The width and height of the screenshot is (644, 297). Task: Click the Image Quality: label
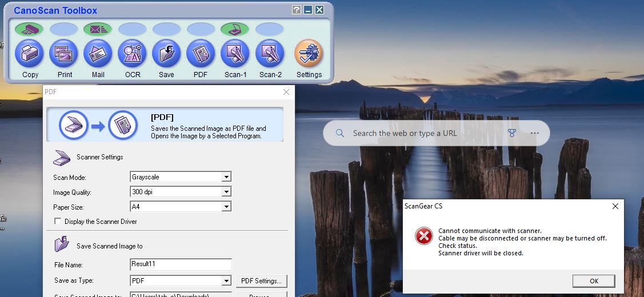click(72, 192)
